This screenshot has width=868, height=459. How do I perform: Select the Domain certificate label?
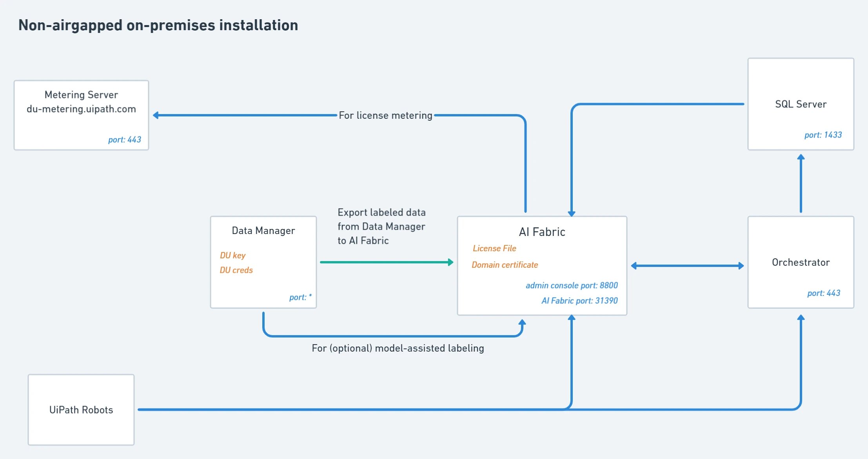click(x=505, y=265)
